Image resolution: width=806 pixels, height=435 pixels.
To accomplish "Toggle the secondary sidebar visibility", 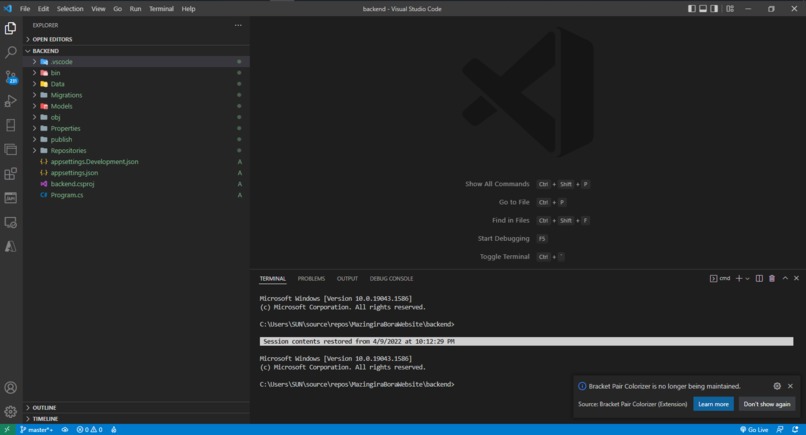I will point(714,9).
